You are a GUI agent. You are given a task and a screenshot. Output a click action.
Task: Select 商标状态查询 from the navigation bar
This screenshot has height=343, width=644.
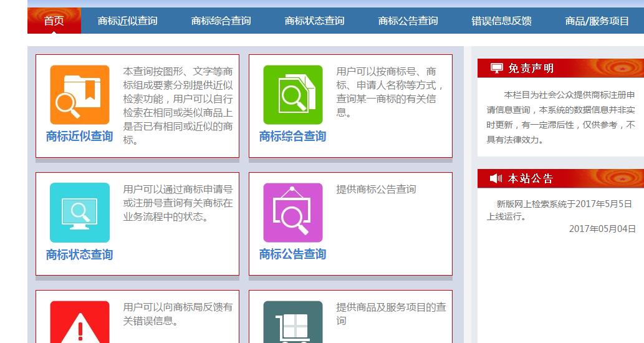(314, 21)
